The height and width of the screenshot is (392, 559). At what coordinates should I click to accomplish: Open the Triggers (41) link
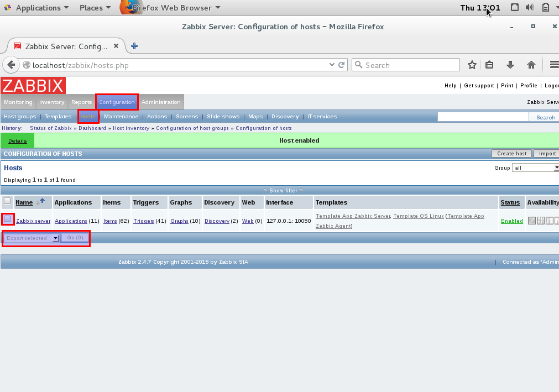coord(144,221)
